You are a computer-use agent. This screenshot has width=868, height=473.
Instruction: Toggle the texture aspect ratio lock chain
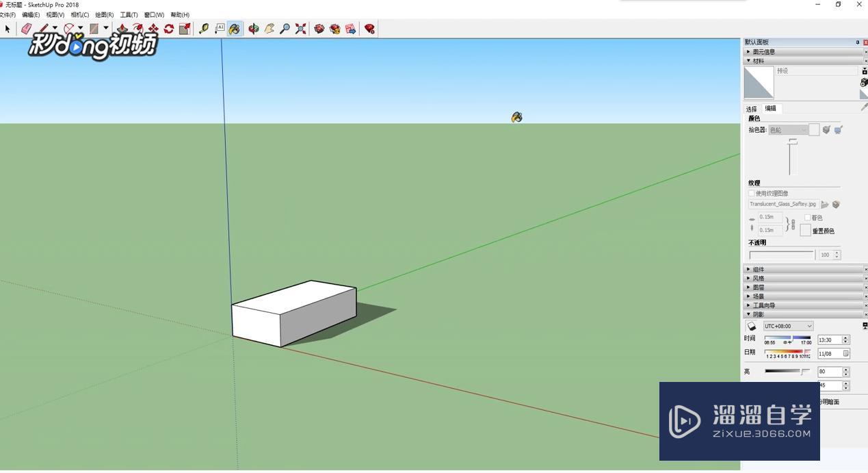pyautogui.click(x=793, y=224)
